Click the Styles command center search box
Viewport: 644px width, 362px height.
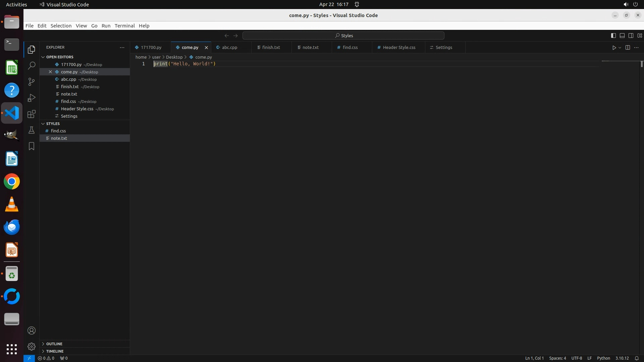(343, 36)
